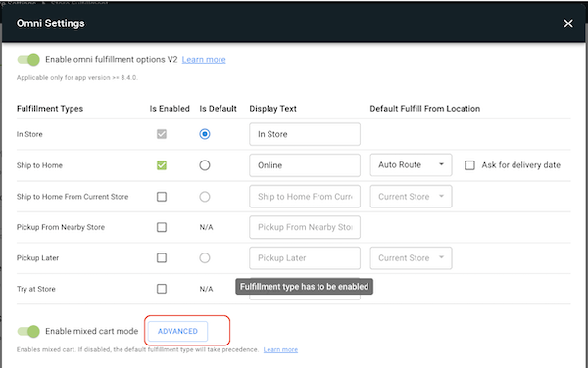Open the Learn more link for omni fulfillment
Image resolution: width=588 pixels, height=368 pixels.
point(204,59)
